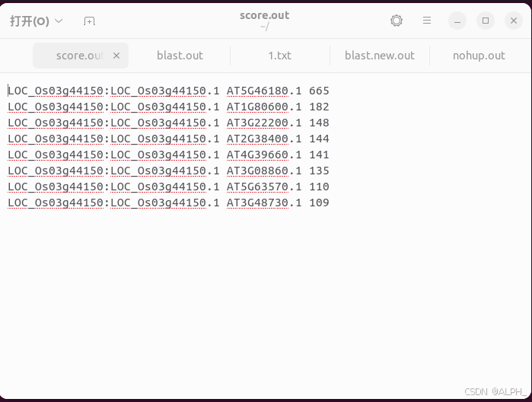This screenshot has height=402, width=532.
Task: Switch to the blast.out tab
Action: click(x=180, y=56)
